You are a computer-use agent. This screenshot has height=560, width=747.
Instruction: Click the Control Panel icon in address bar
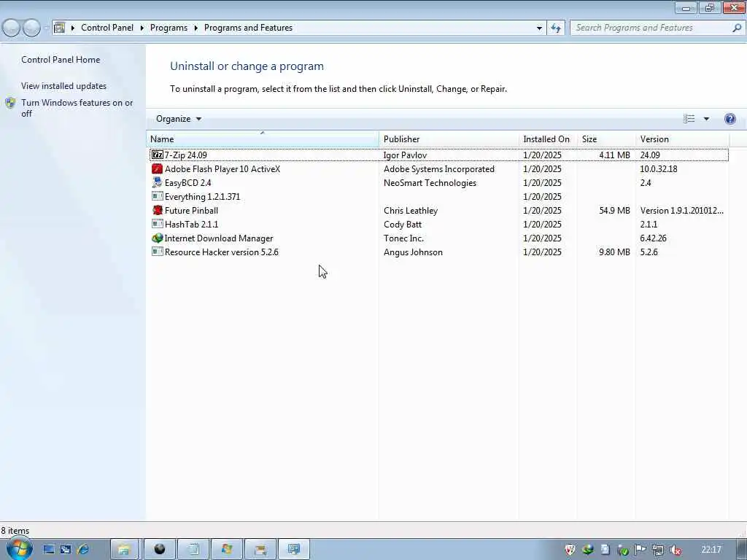click(x=59, y=28)
